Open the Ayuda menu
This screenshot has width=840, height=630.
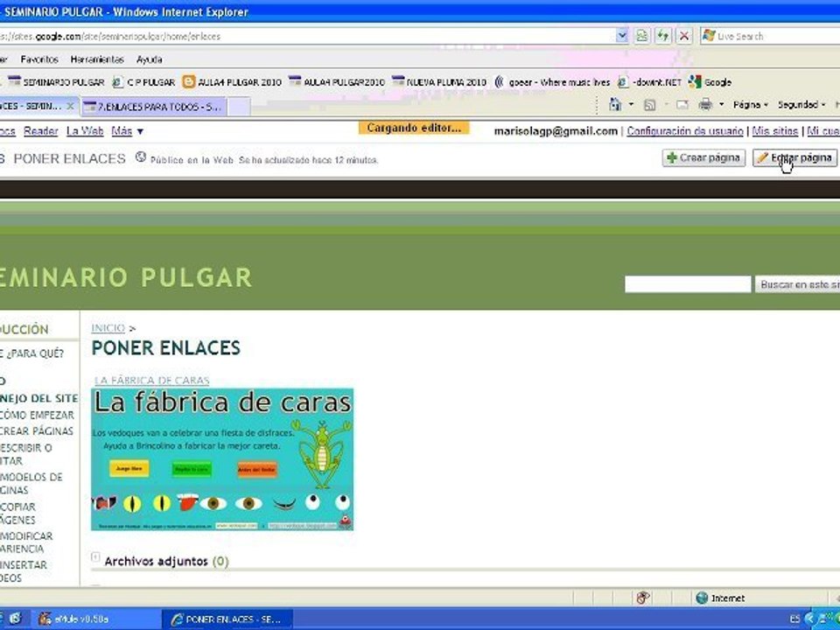[x=149, y=59]
